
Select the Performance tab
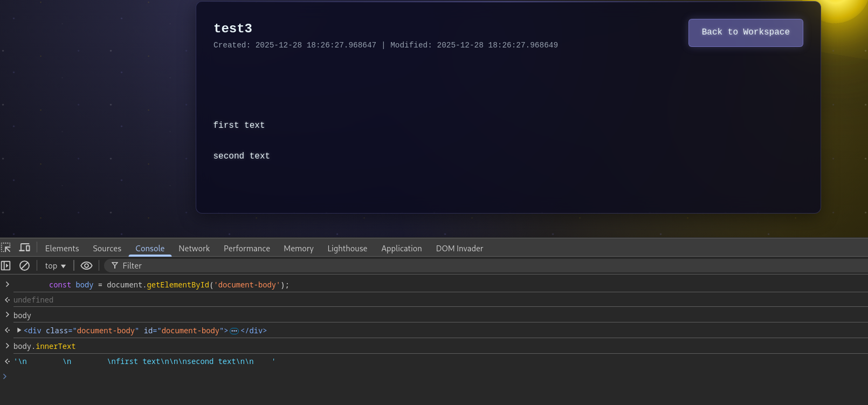[247, 249]
